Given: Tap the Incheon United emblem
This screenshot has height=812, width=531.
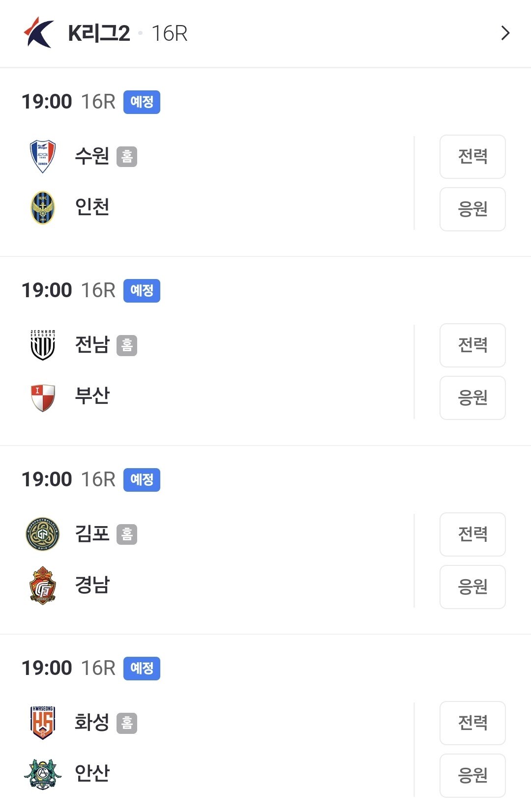Looking at the screenshot, I should [x=43, y=207].
